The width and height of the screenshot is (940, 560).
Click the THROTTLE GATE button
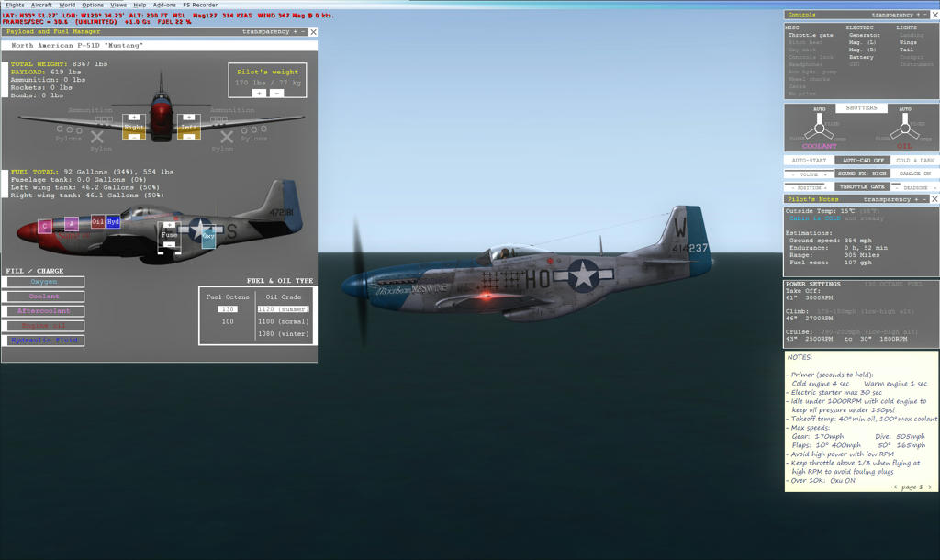point(863,187)
